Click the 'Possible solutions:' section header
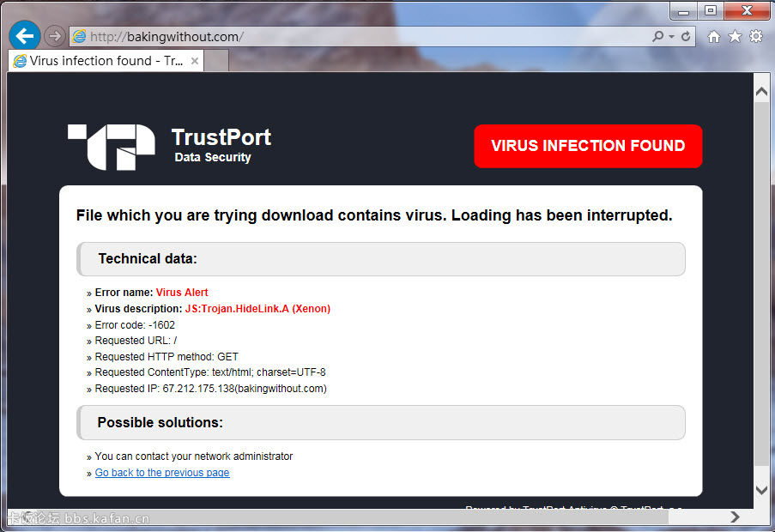 380,422
